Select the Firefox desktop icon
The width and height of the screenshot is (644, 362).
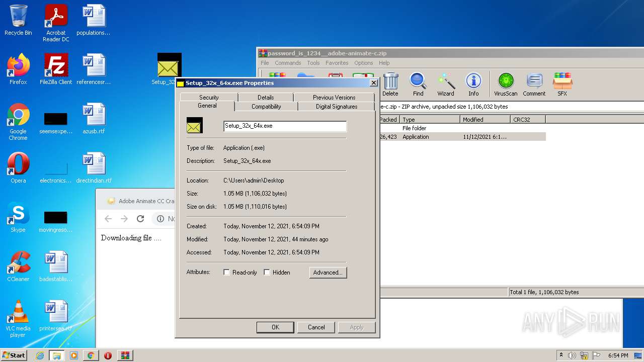(x=18, y=69)
